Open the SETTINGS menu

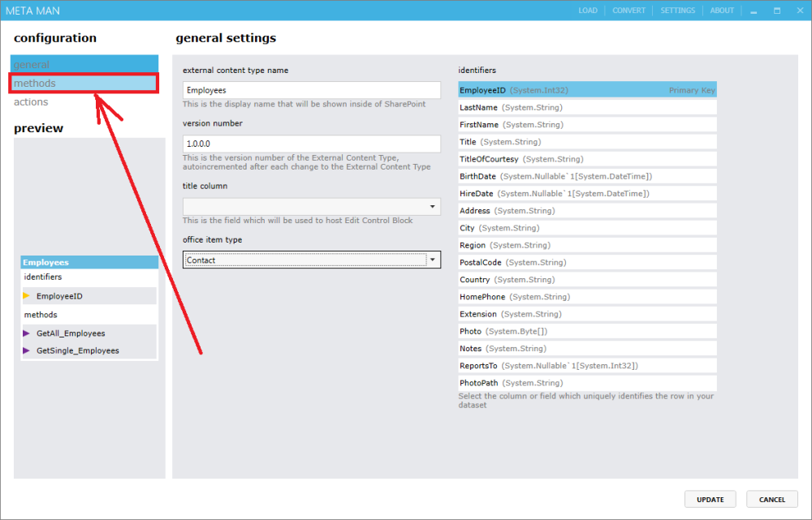click(677, 10)
